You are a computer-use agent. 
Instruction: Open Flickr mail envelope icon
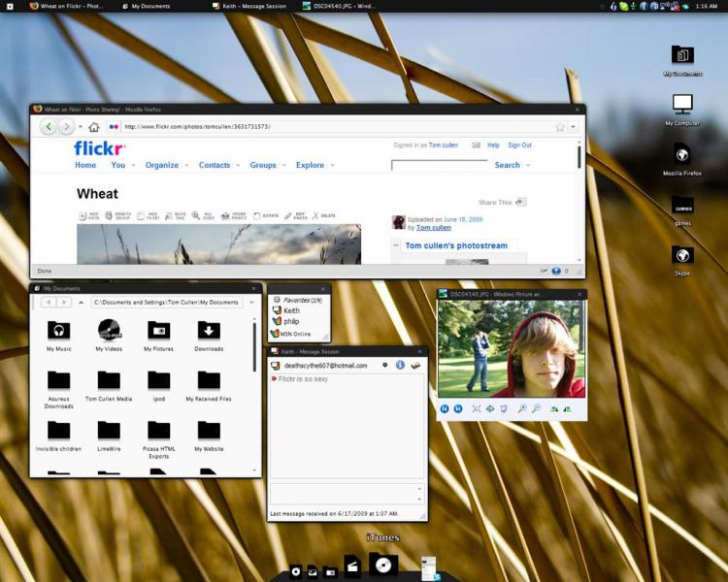[476, 145]
